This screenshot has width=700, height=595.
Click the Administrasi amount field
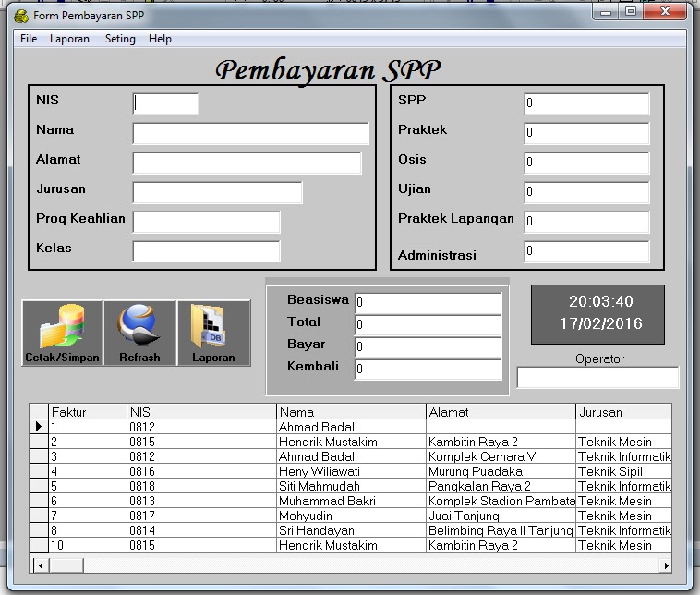pyautogui.click(x=586, y=251)
